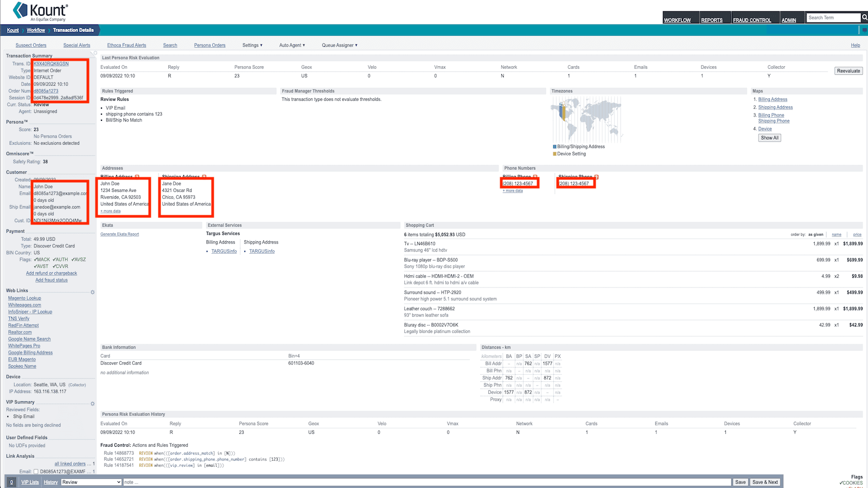This screenshot has height=488, width=868.
Task: Click the Workflow breadcrumb link
Action: [36, 30]
